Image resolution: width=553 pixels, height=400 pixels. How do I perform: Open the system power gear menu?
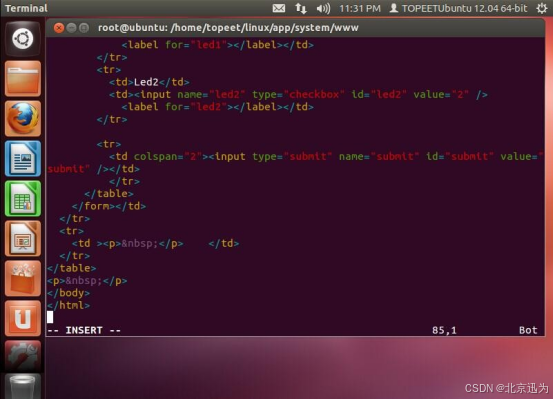[542, 8]
